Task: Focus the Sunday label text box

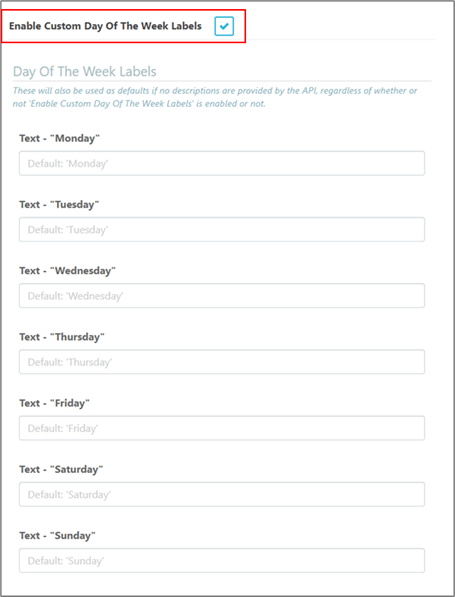Action: [x=222, y=561]
